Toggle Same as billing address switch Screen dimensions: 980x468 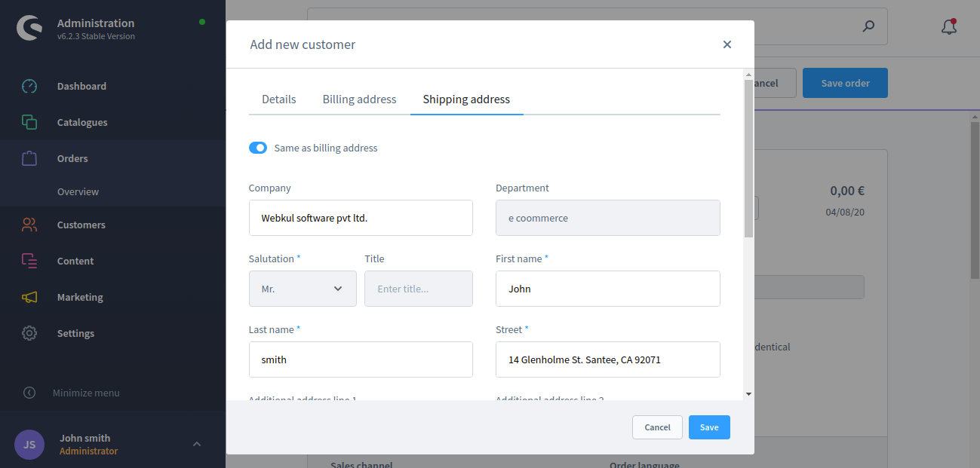[258, 148]
